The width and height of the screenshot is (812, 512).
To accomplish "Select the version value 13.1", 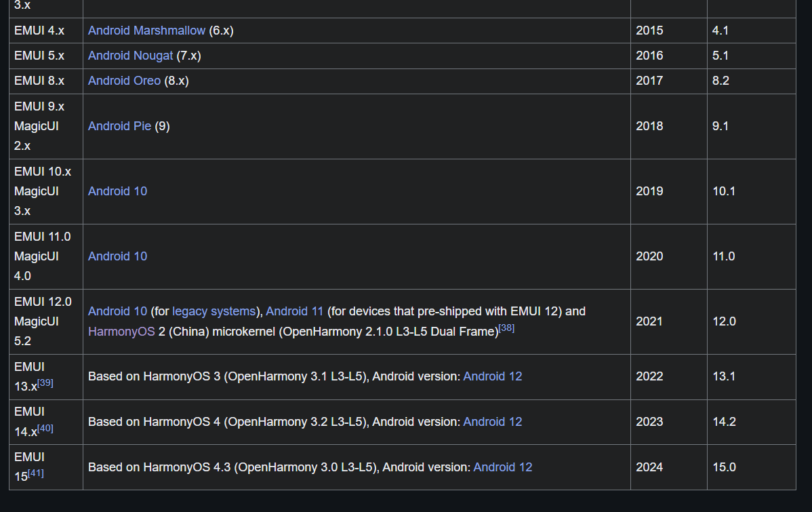I will [x=724, y=377].
